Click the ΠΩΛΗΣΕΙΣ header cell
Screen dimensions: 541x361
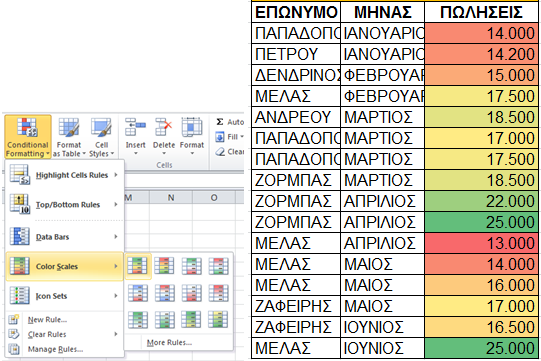481,12
